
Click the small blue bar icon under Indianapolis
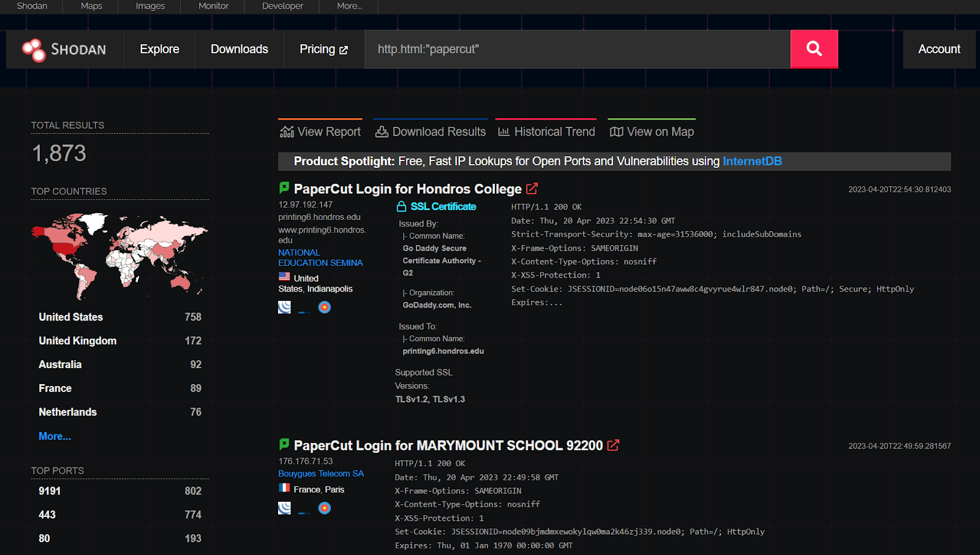pos(304,312)
